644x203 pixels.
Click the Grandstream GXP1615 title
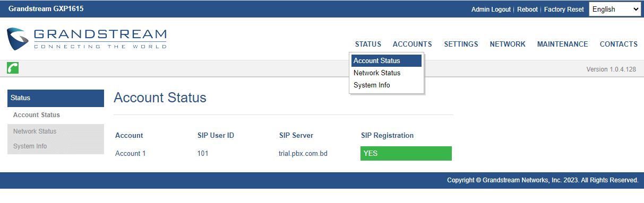[x=46, y=9]
